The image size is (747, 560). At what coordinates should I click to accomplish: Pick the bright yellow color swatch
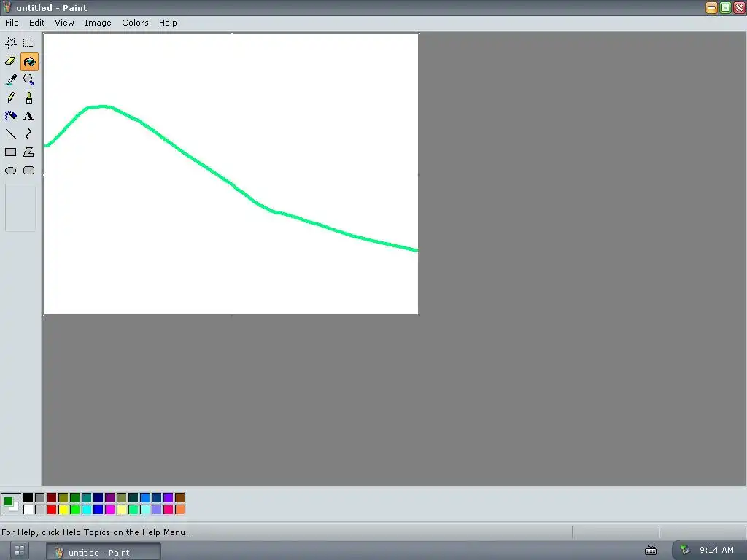(x=63, y=510)
